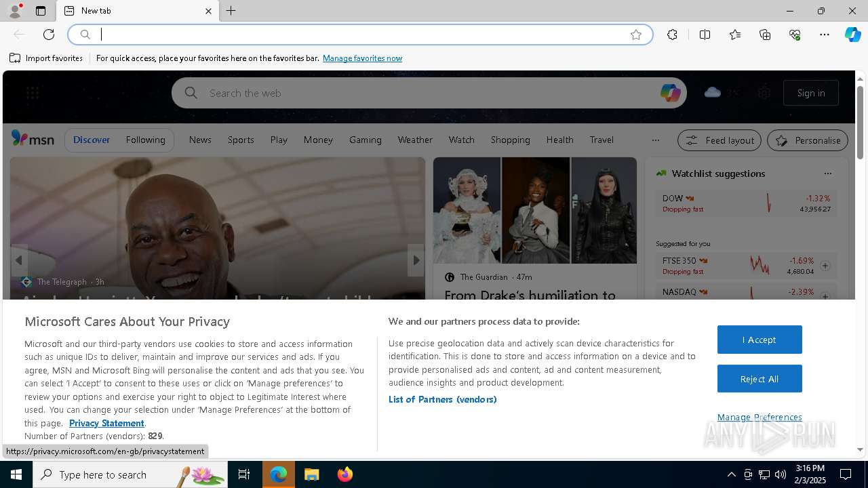Open the volume speaker tray icon

click(781, 474)
